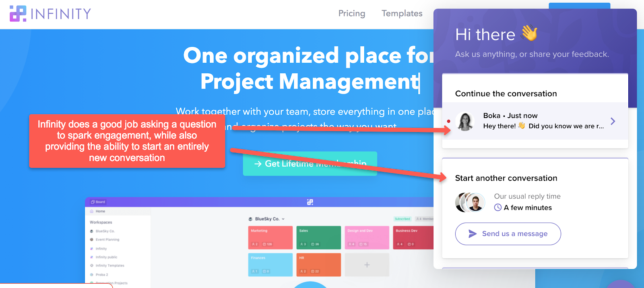The image size is (644, 288).
Task: Click the paper plane send icon
Action: tap(473, 234)
